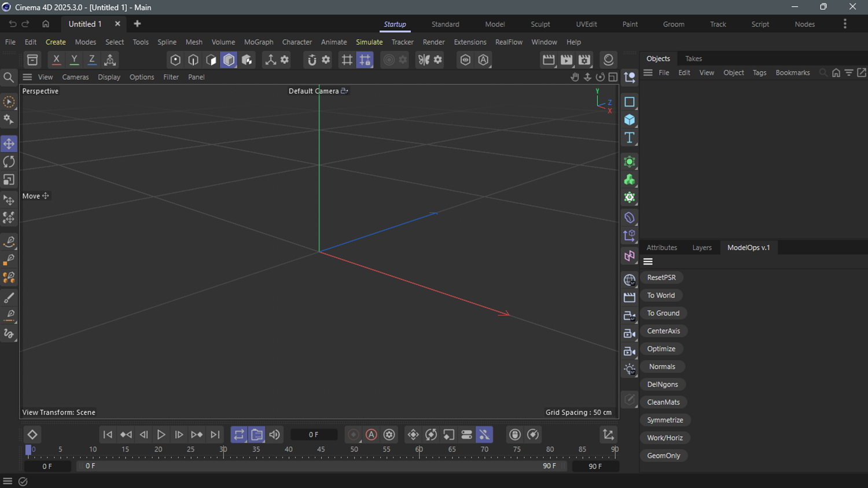Select the Scale tool
This screenshot has height=488, width=868.
(9, 180)
